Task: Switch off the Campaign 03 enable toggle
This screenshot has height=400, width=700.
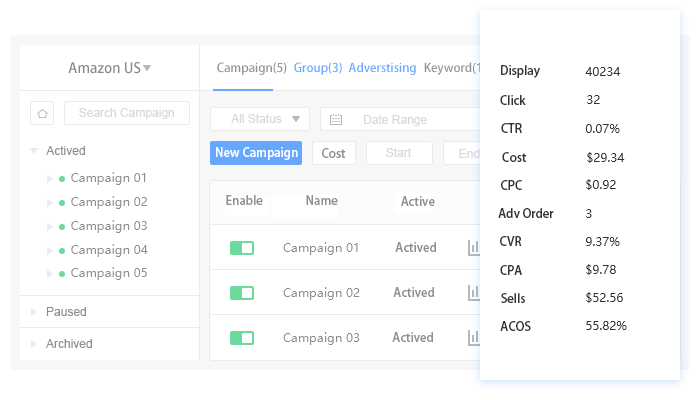Action: click(x=242, y=338)
